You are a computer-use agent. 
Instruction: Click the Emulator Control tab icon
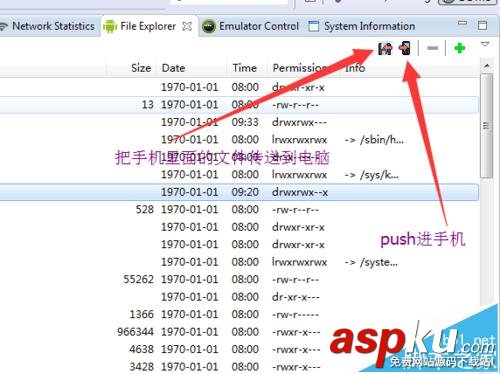tap(209, 26)
